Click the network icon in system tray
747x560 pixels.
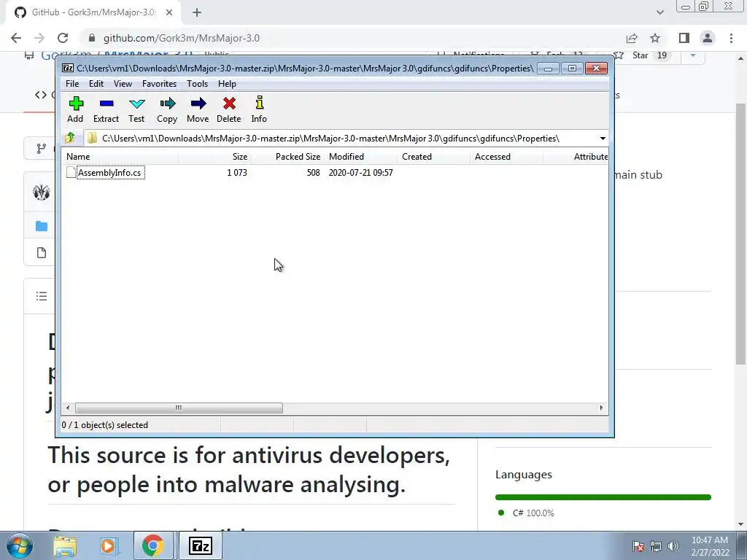[x=656, y=546]
